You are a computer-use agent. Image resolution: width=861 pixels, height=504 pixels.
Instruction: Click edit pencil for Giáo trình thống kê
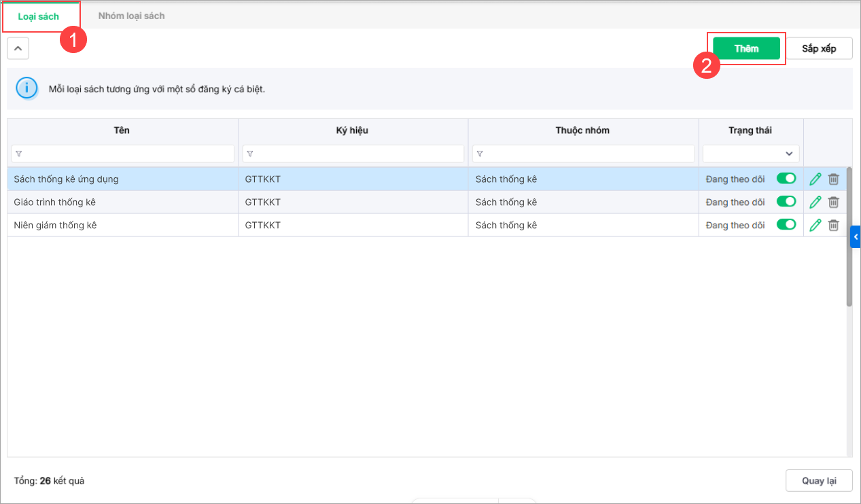tap(815, 202)
